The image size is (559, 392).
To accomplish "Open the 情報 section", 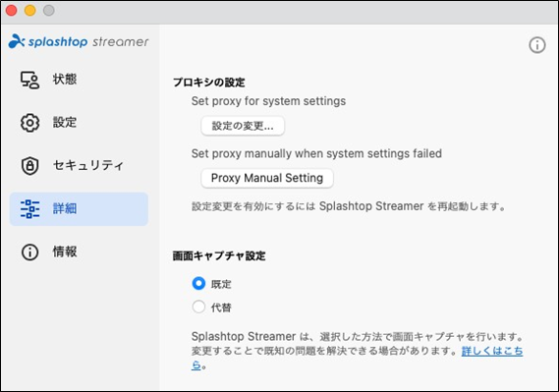I will 79,252.
